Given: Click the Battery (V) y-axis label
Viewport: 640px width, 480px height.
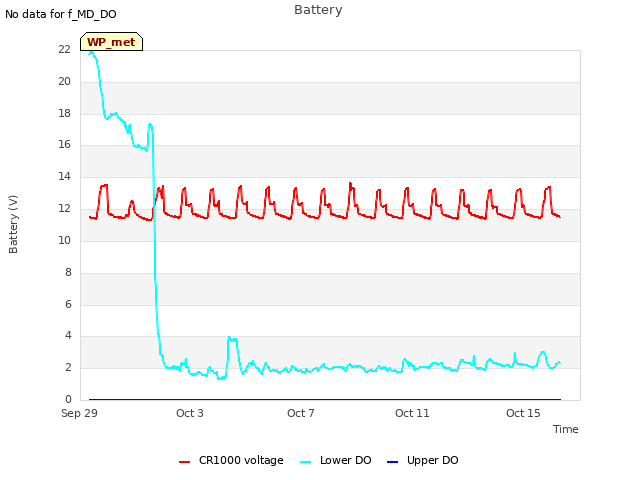Looking at the screenshot, I should [x=13, y=224].
